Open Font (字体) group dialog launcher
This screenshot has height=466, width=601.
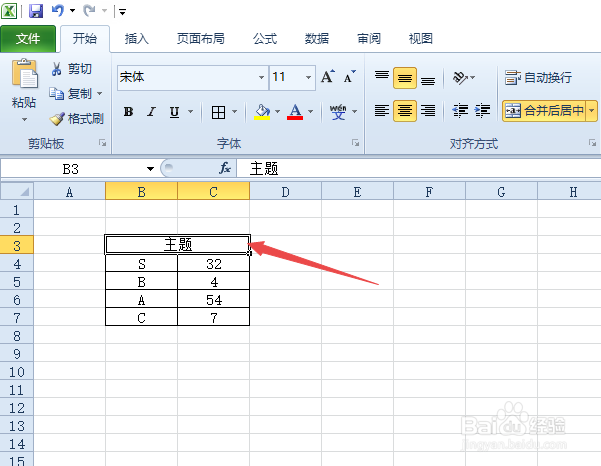coord(356,143)
